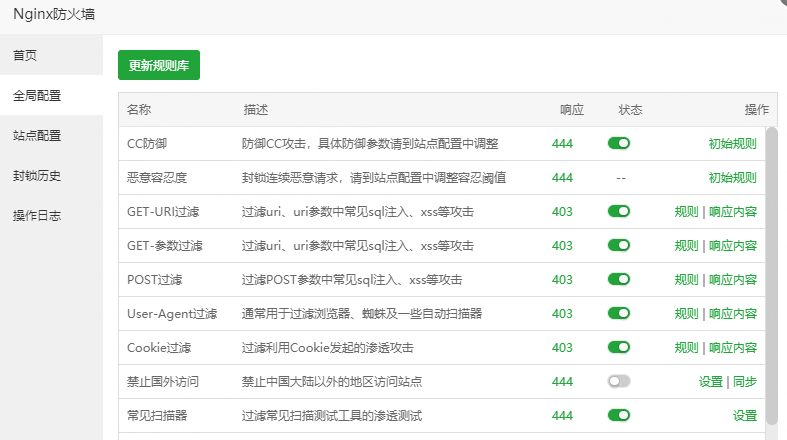Open 规则 link for User-Agent过滤
The image size is (787, 440).
coord(686,314)
